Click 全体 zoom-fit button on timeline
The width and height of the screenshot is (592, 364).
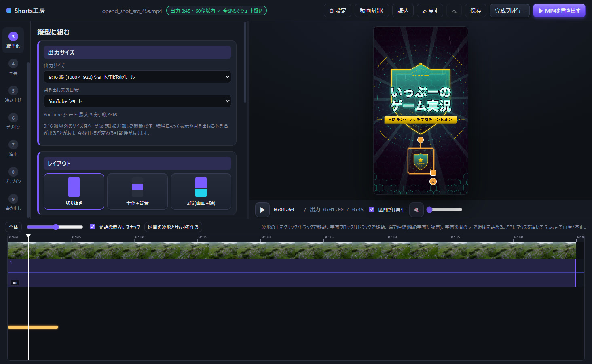point(13,227)
